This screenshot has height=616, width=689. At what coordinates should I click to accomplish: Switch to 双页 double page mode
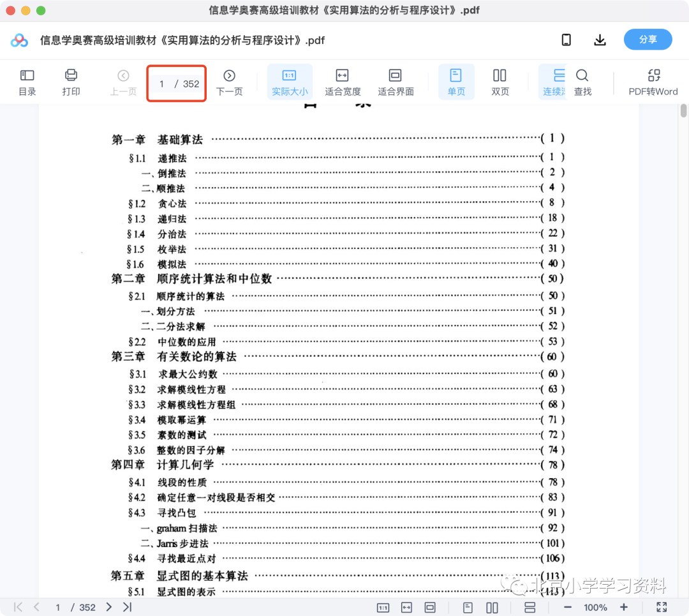point(500,82)
